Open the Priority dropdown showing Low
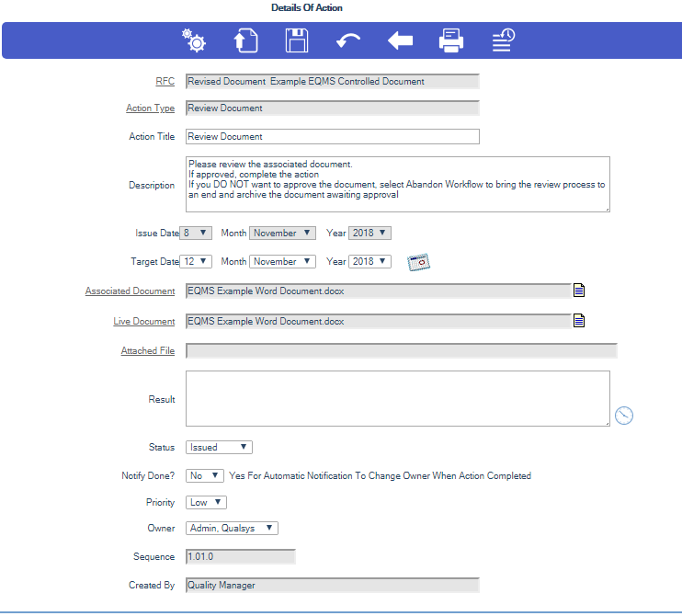Screen dimensions: 682x616 (206, 503)
